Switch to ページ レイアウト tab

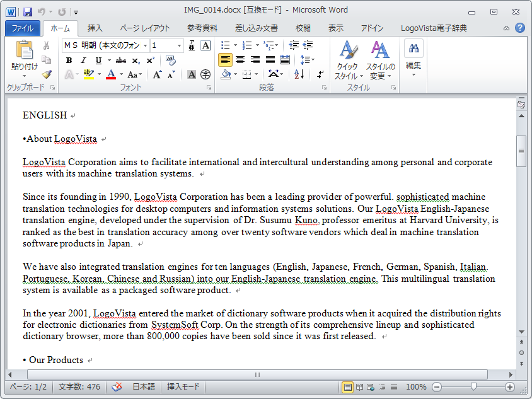coord(145,28)
